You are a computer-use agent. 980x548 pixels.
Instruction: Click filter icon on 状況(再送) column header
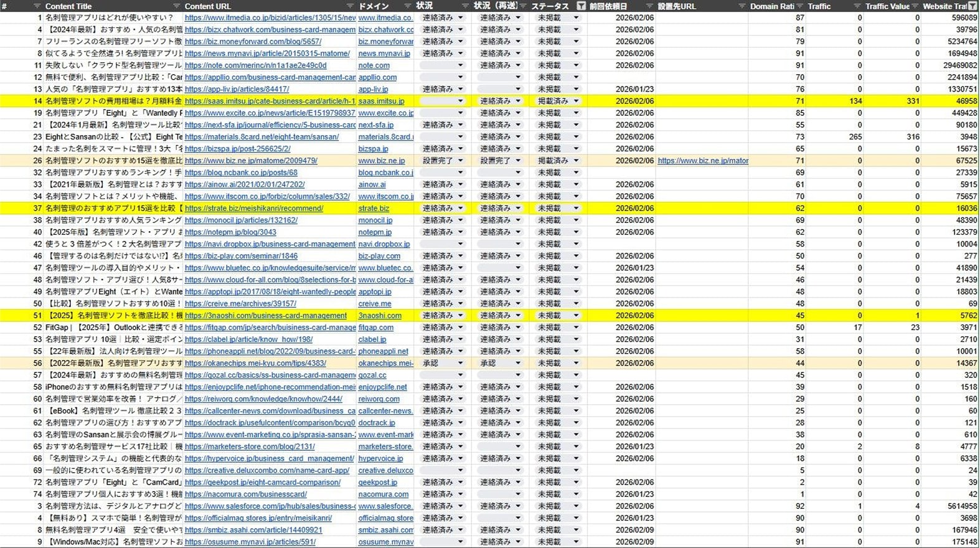coord(523,6)
